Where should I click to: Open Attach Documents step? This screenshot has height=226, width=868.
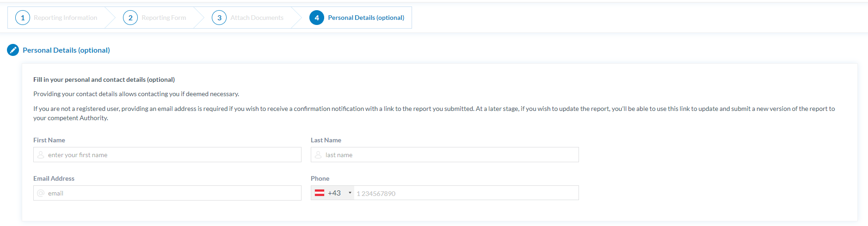click(x=257, y=18)
